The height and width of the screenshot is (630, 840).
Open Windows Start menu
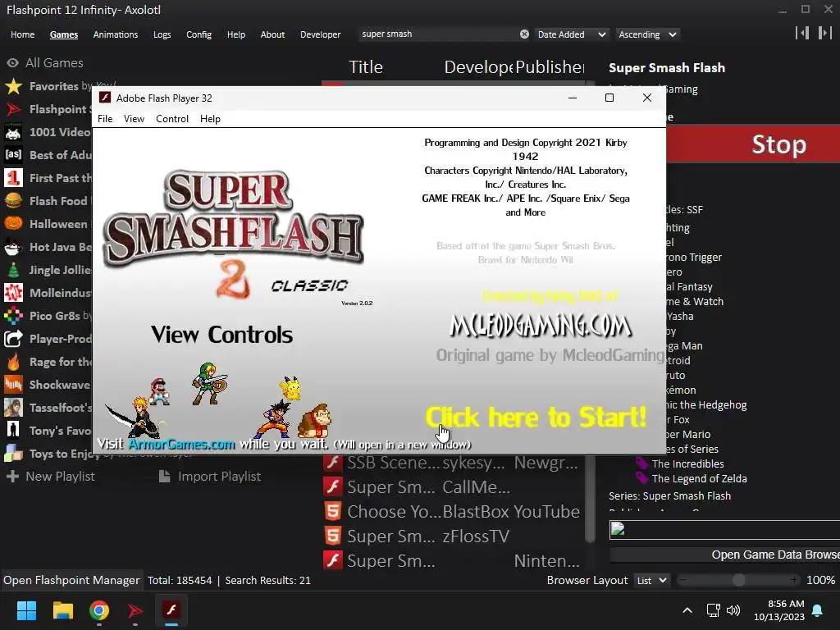26,610
